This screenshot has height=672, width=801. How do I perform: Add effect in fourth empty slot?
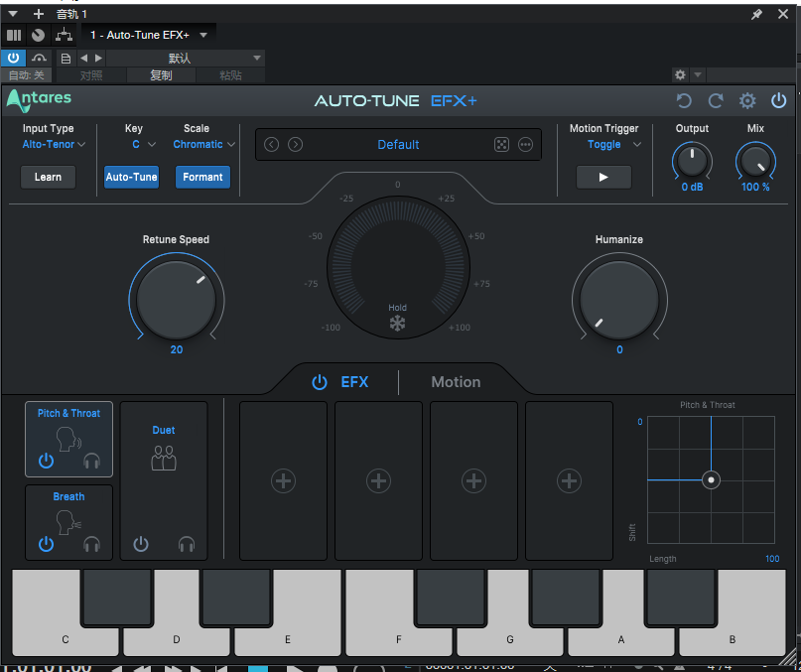tap(569, 480)
